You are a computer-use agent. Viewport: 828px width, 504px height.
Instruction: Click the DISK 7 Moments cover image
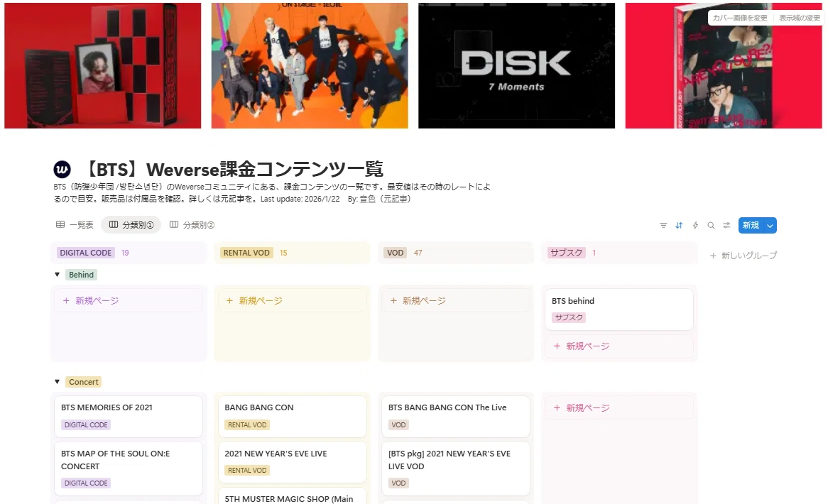pos(516,65)
